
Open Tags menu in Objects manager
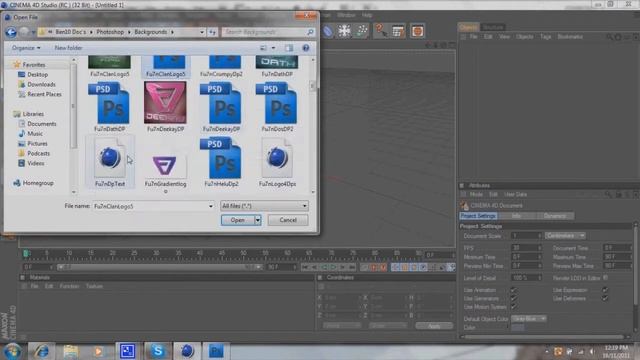545,37
